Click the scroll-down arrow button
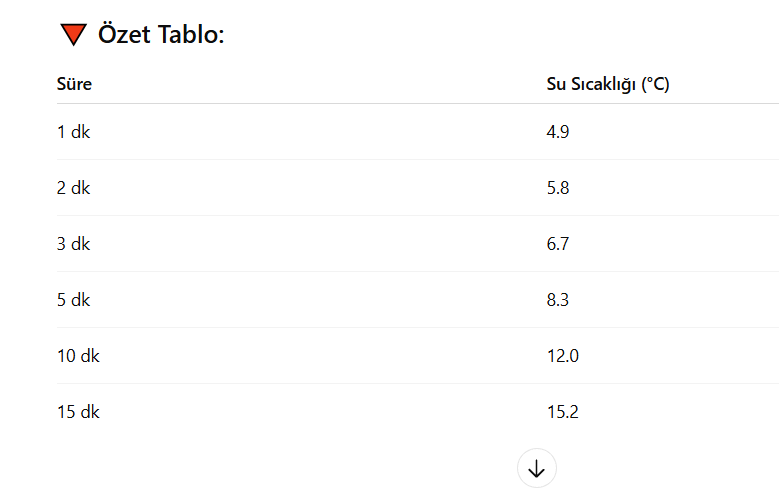Screen dimensions: 779x497 tap(537, 468)
